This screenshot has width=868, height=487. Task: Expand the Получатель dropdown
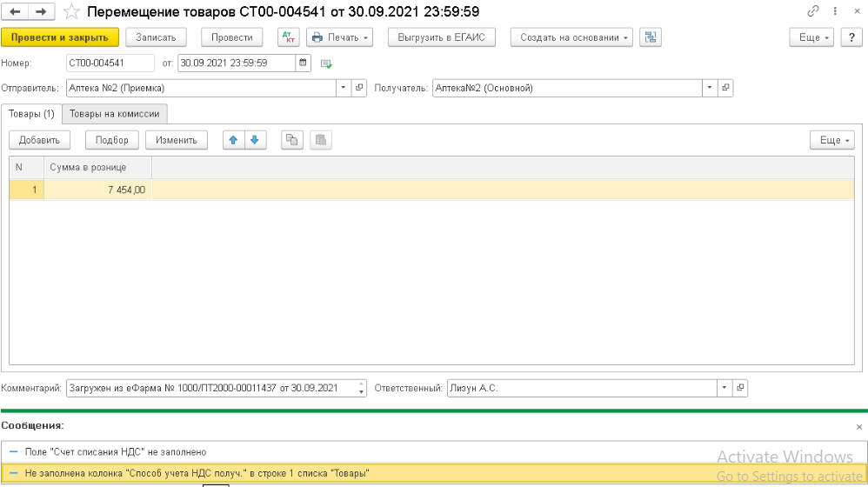(x=709, y=88)
